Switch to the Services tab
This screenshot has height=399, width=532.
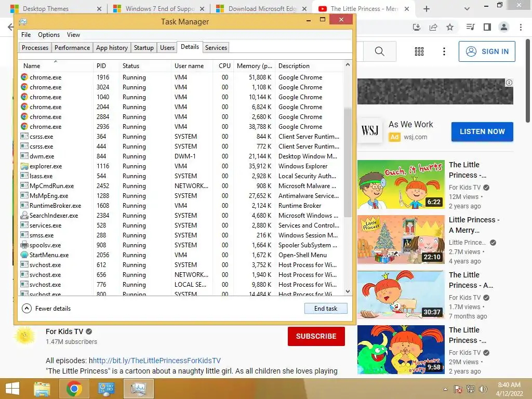(x=216, y=47)
